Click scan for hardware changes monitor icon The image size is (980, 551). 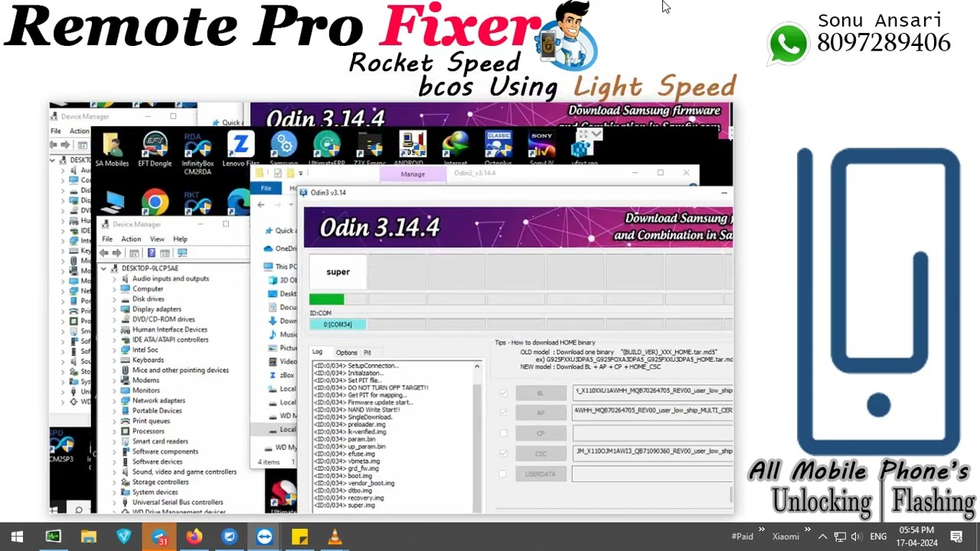(x=181, y=253)
